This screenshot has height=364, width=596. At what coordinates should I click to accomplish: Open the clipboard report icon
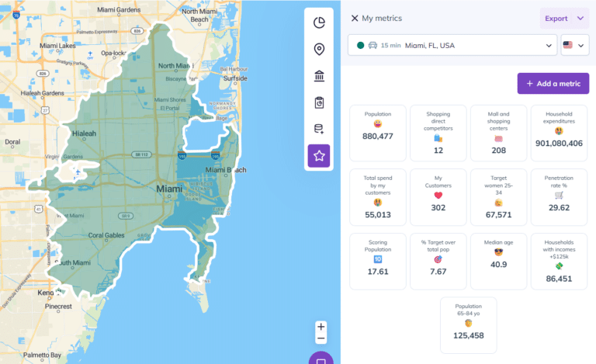point(319,102)
